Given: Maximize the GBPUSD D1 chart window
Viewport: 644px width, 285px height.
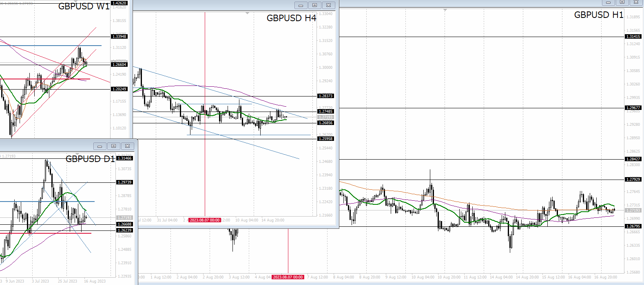Looking at the screenshot, I should coord(114,146).
